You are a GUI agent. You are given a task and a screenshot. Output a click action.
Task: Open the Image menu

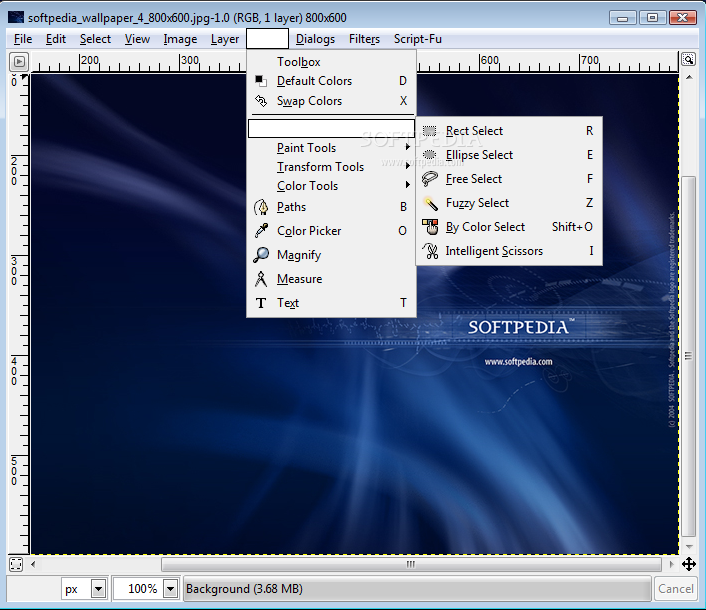coord(180,39)
